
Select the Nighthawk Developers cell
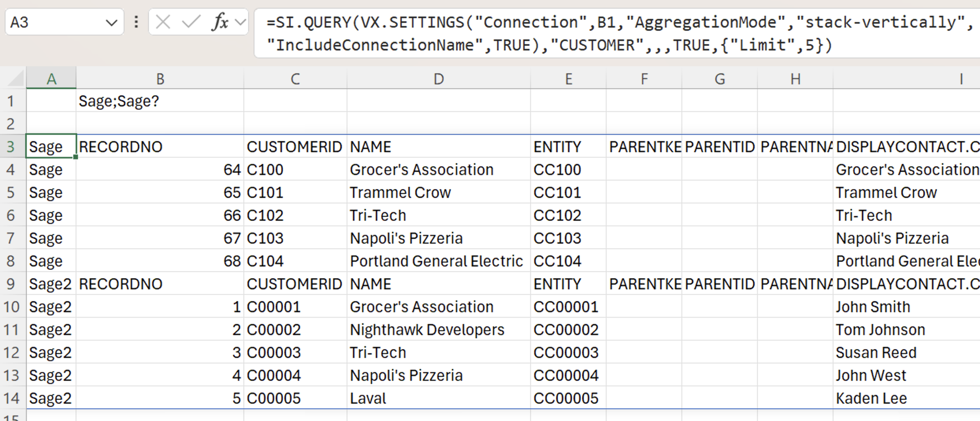tap(438, 330)
